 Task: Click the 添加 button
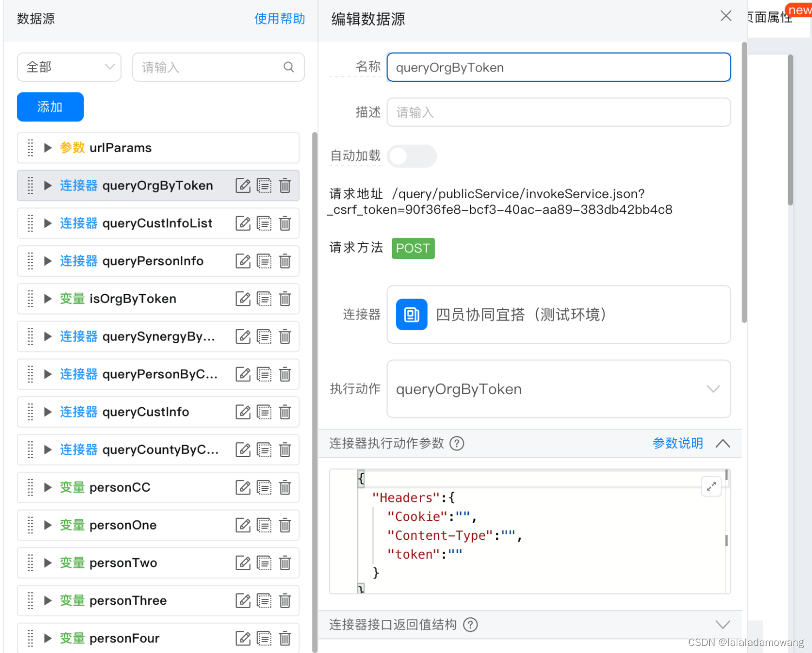(50, 107)
